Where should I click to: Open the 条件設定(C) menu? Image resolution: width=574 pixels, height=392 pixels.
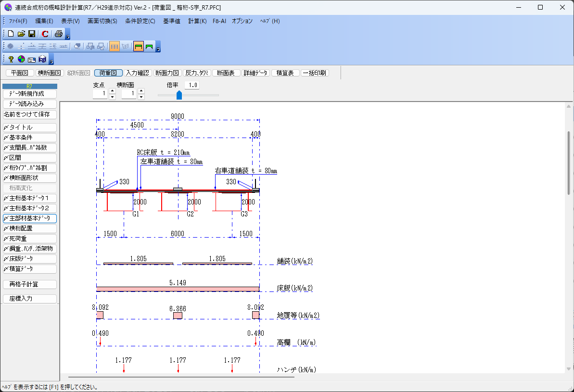pyautogui.click(x=140, y=21)
